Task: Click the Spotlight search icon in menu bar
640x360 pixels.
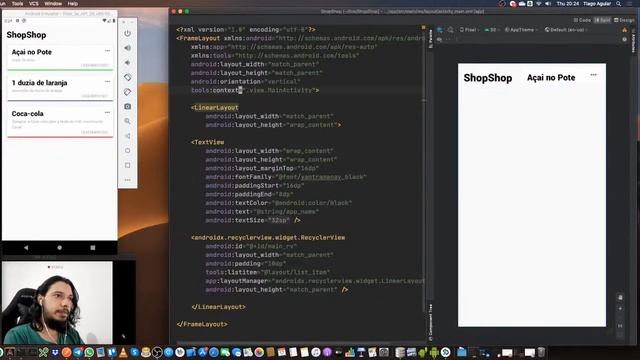Action: point(619,4)
